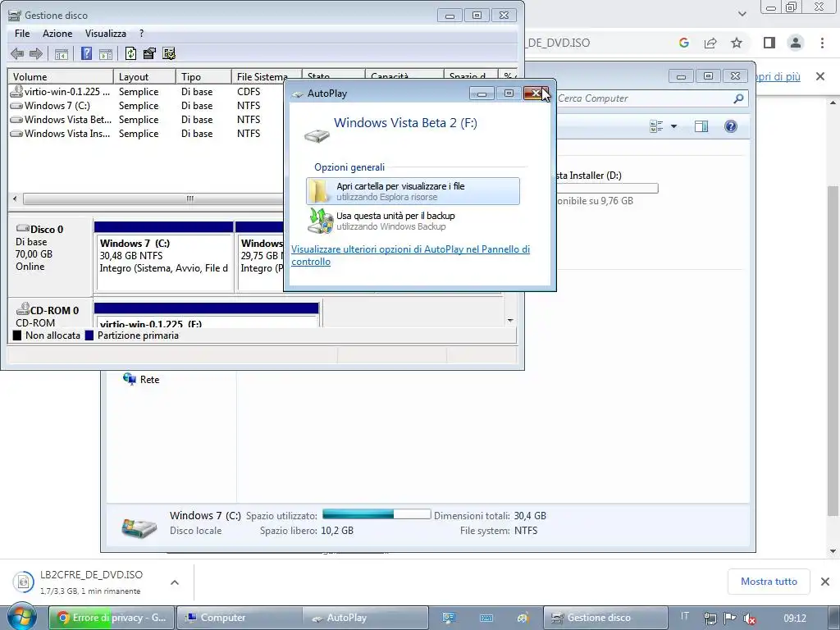Open the Action Center flag tray icon
Screen dimensions: 840x630
point(729,619)
